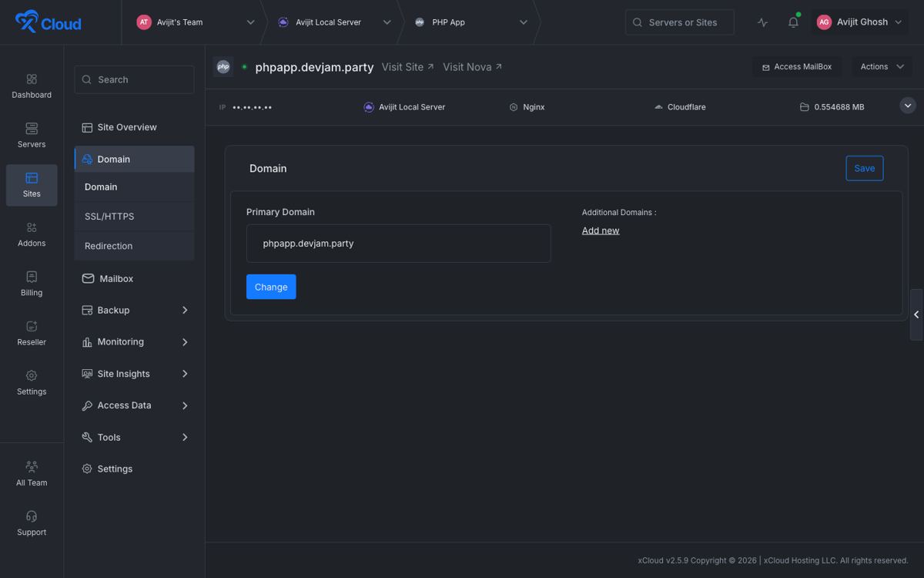Click the Primary Domain field
This screenshot has height=578, width=924.
399,244
